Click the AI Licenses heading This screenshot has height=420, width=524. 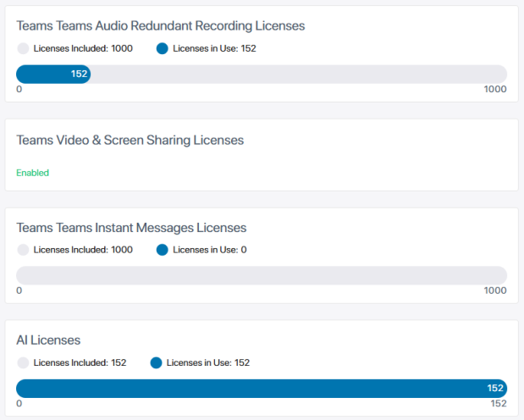point(48,340)
